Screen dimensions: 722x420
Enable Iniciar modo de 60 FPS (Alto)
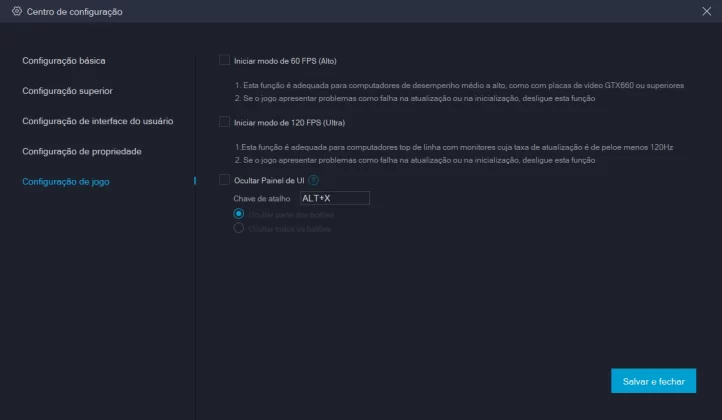(x=224, y=60)
